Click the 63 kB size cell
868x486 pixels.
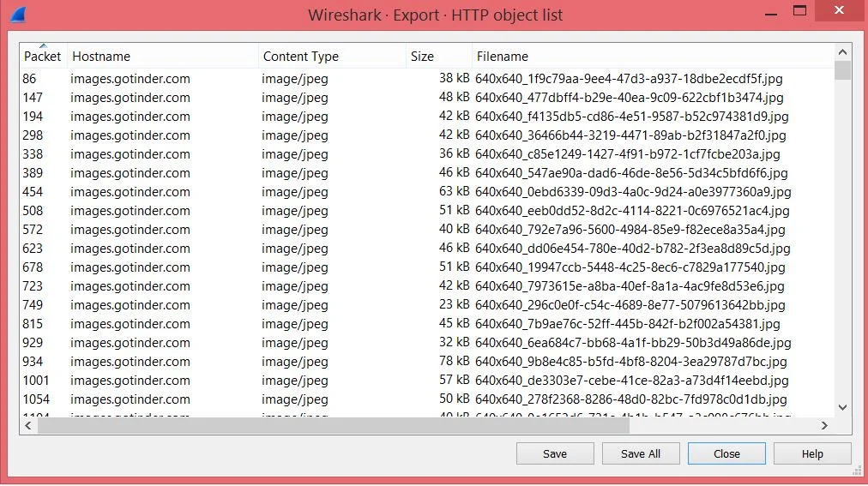point(454,191)
